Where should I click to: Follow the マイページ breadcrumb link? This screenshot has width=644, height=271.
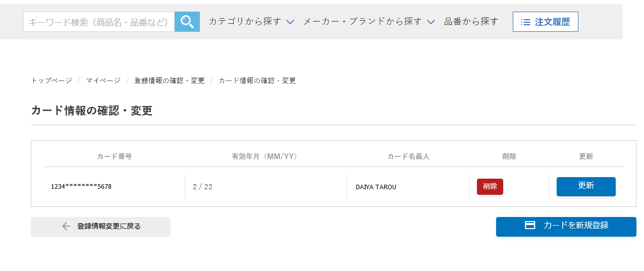tap(103, 81)
